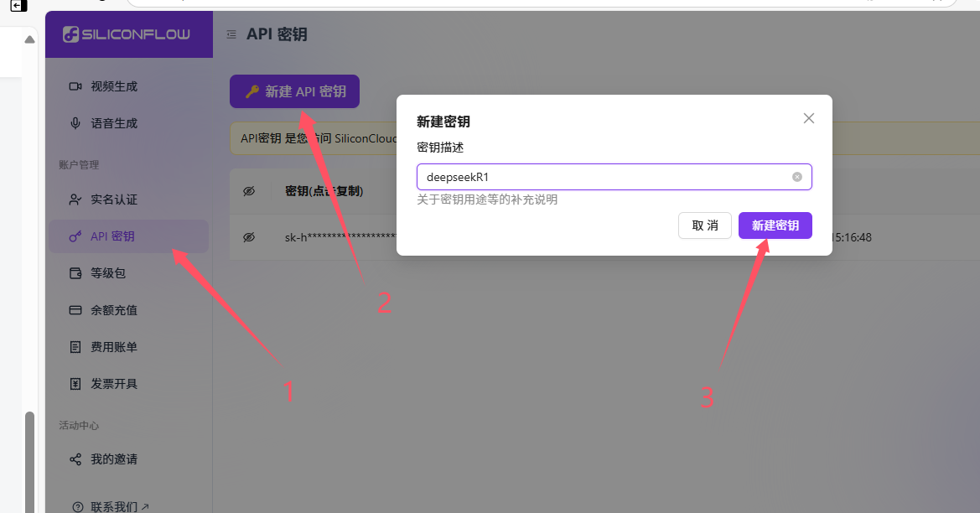
Task: Click the 密钥(点击复制) column header
Action: tap(324, 191)
